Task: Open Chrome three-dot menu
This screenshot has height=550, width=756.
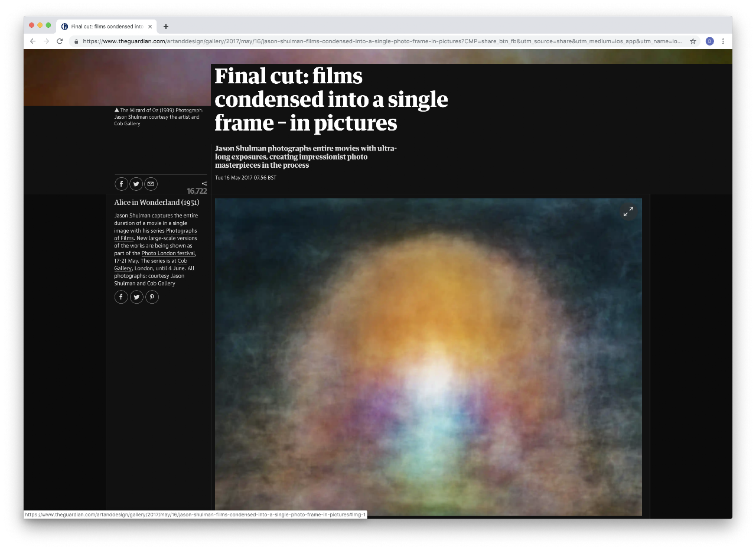Action: (723, 41)
